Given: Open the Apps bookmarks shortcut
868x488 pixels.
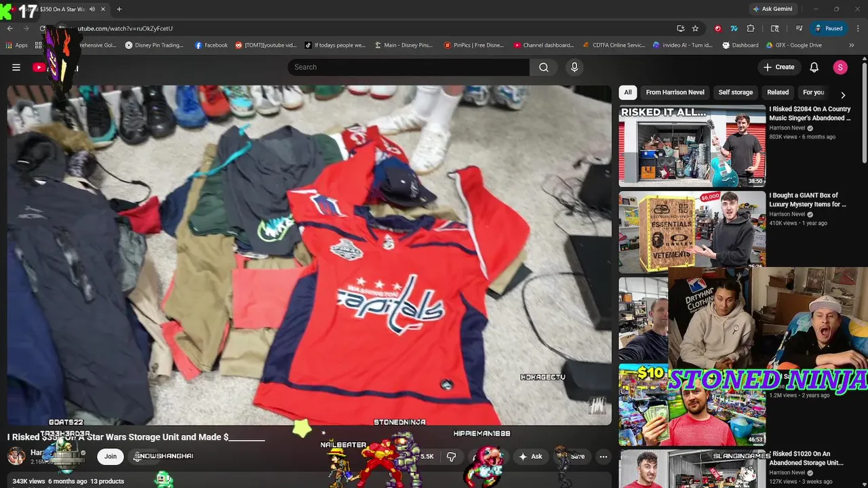Looking at the screenshot, I should (x=16, y=45).
